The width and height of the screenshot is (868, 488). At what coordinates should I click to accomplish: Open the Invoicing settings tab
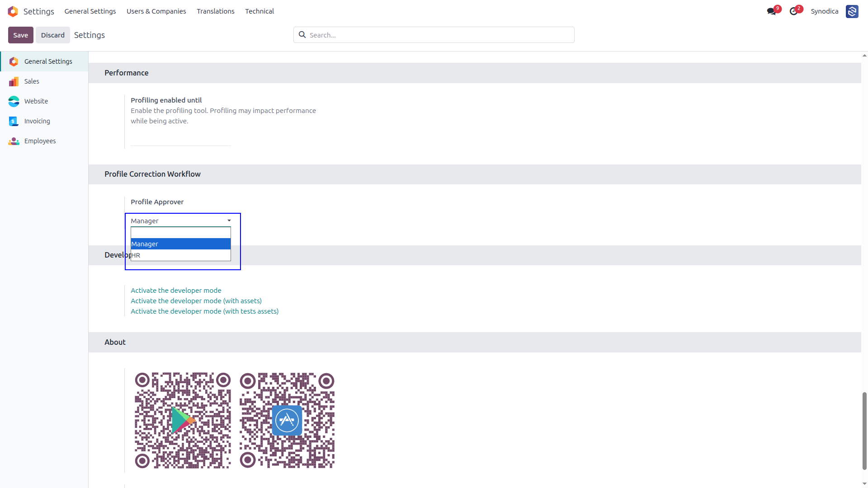[44, 121]
